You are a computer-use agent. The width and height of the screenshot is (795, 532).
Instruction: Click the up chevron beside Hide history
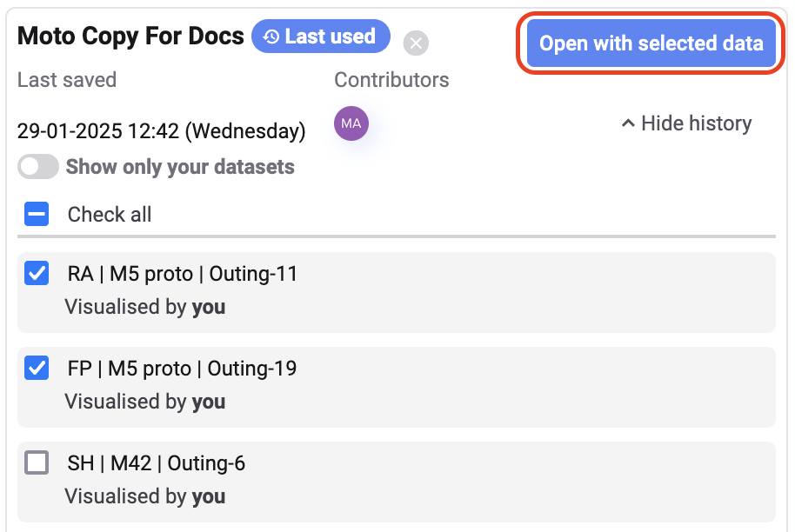628,123
